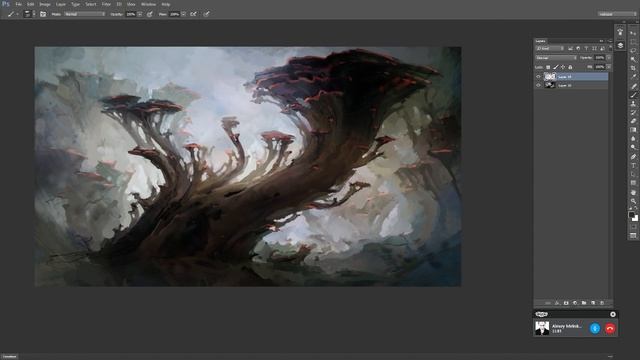Select the History Brush tool
Image resolution: width=640 pixels, height=360 pixels.
point(633,113)
